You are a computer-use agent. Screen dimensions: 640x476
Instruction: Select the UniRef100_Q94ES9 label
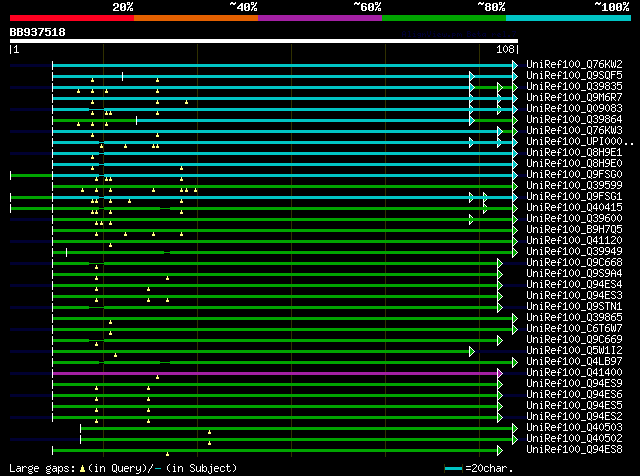point(574,384)
